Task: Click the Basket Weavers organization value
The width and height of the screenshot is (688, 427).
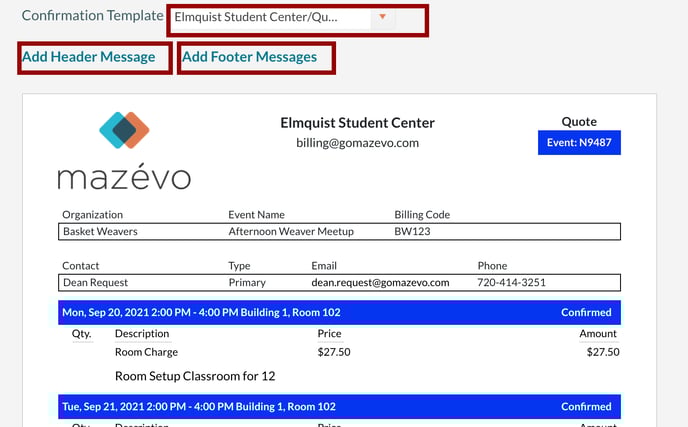Action: click(x=100, y=232)
